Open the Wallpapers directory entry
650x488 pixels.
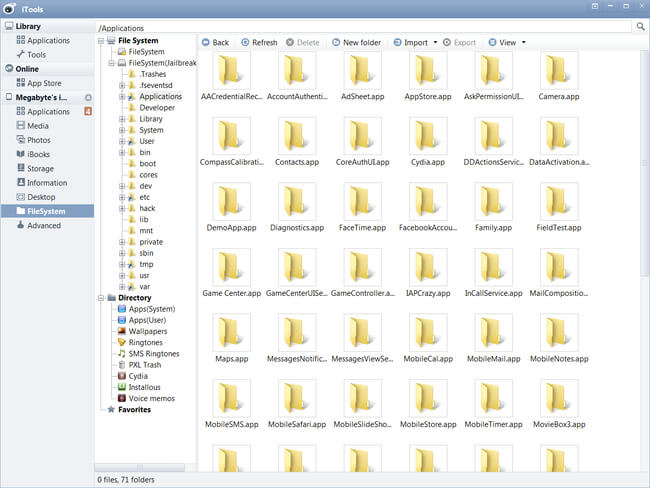pos(143,331)
